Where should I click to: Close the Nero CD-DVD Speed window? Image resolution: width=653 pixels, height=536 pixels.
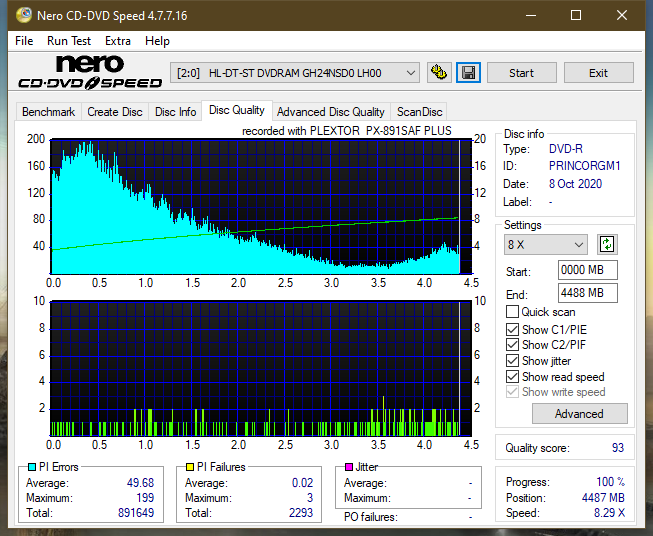point(622,15)
